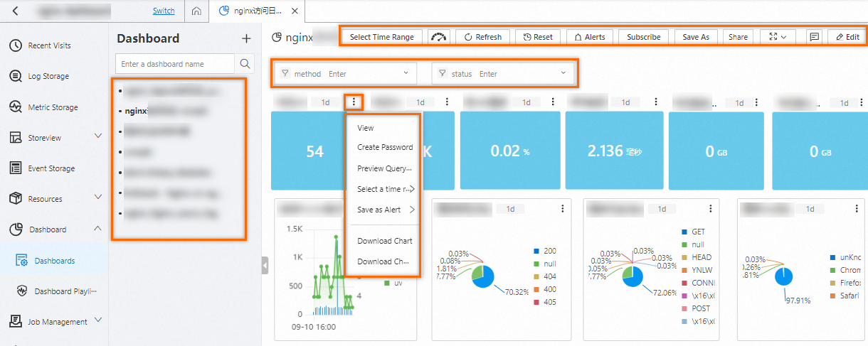
Task: Reset the dashboard time
Action: pos(538,37)
